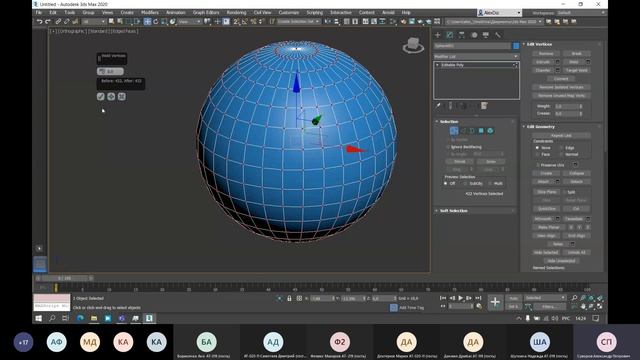Collapse the Edit Geometry rollout
The height and width of the screenshot is (360, 640).
(x=524, y=127)
